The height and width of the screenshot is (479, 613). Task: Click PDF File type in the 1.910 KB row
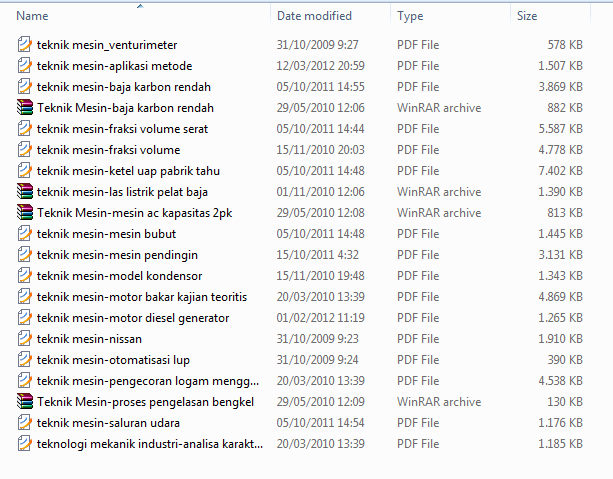tap(418, 339)
